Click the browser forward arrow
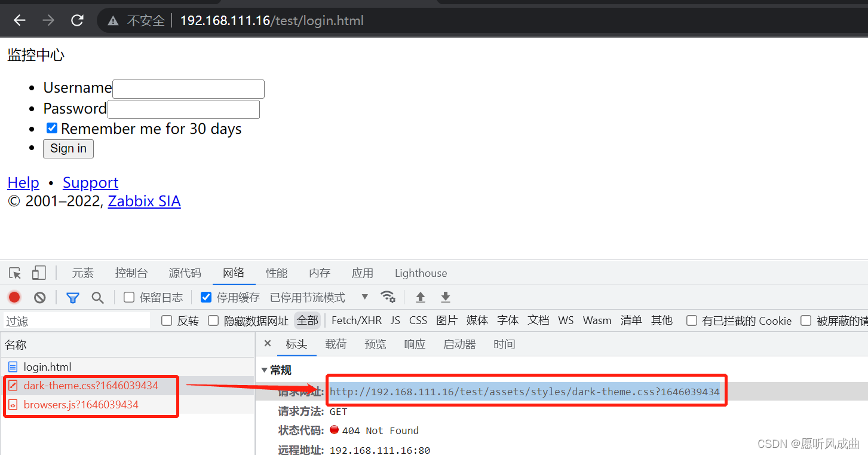The width and height of the screenshot is (868, 455). 48,20
